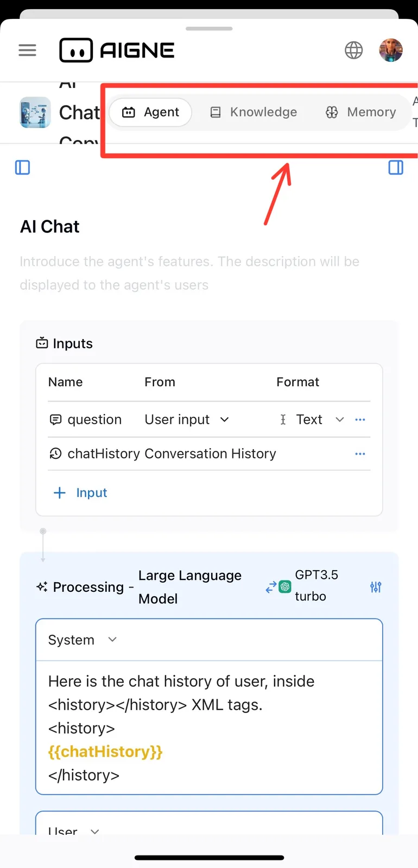418x868 pixels.
Task: Expand the Text format dropdown
Action: point(312,419)
